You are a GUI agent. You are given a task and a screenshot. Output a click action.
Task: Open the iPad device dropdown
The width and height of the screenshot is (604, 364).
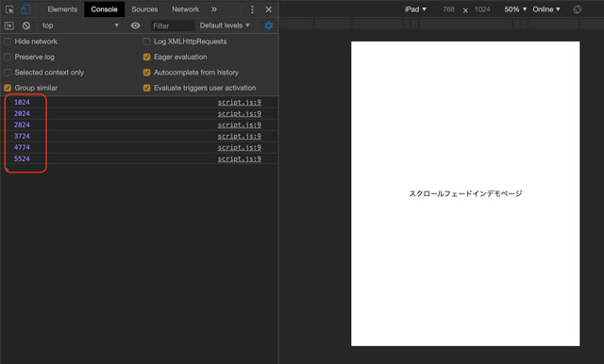pos(415,9)
